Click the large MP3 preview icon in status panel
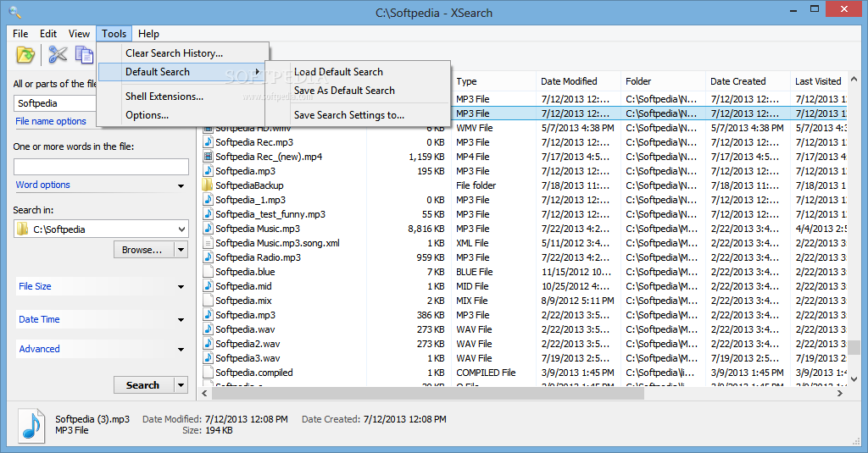The image size is (868, 453). click(x=31, y=425)
